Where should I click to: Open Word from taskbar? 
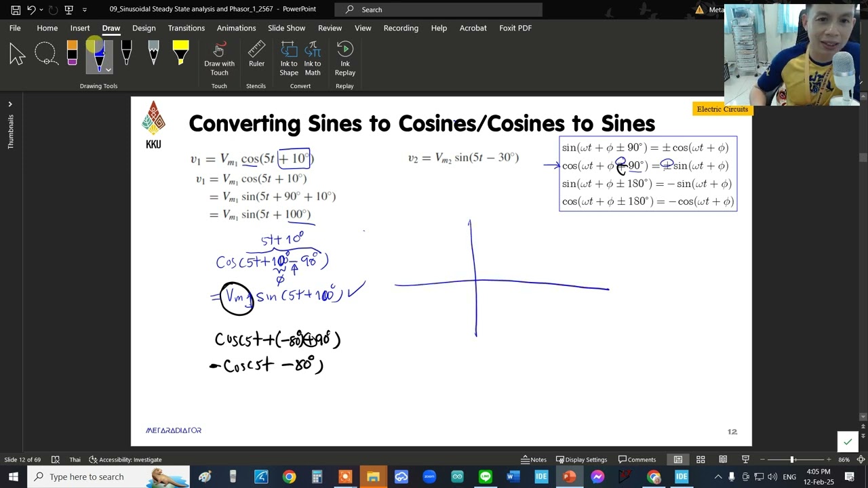[x=513, y=477]
